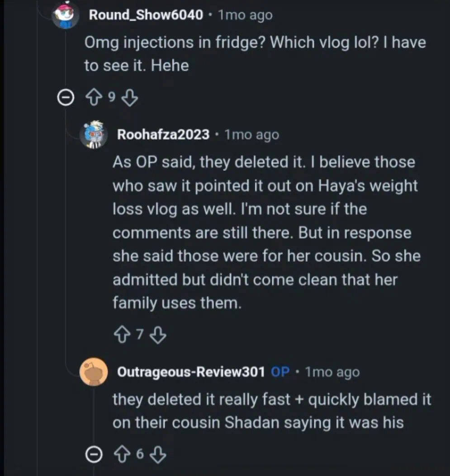Viewport: 450px width, 476px height.
Task: Downvote Roohafza2023's reply about Haya's vlog
Action: (158, 335)
